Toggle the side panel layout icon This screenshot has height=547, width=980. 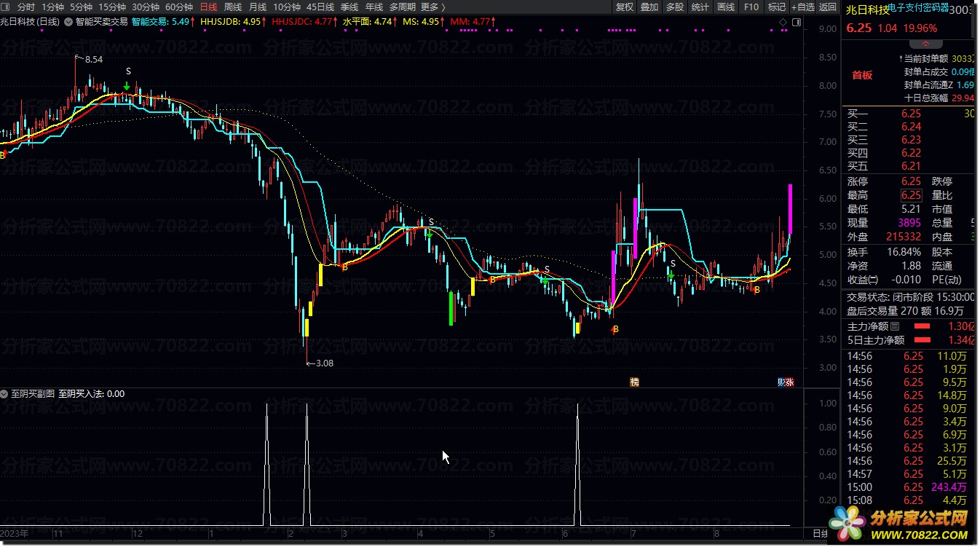click(795, 21)
